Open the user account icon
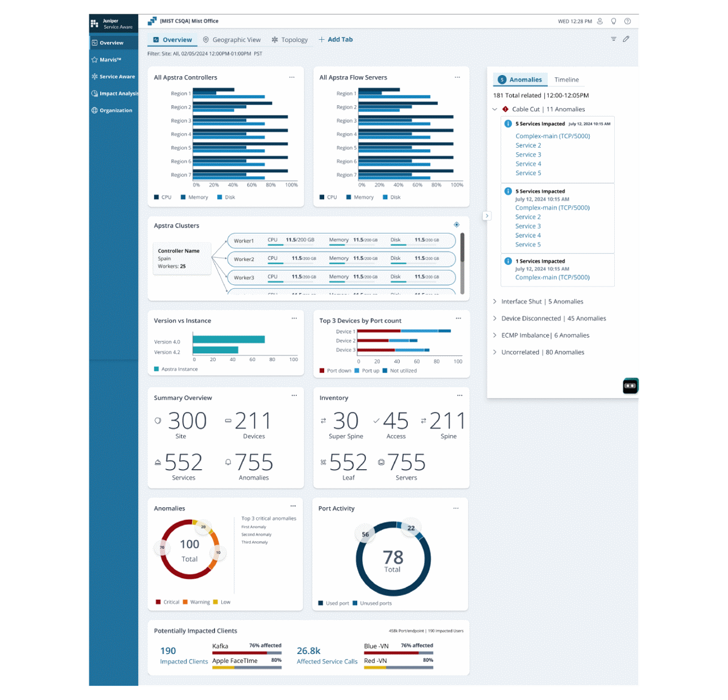 599,21
